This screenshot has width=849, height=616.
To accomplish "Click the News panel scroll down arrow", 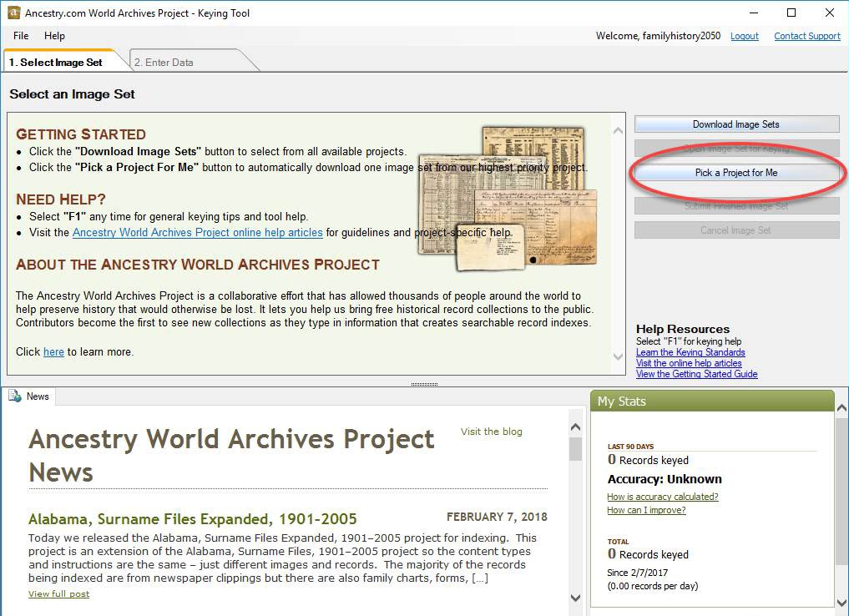I will pyautogui.click(x=575, y=598).
